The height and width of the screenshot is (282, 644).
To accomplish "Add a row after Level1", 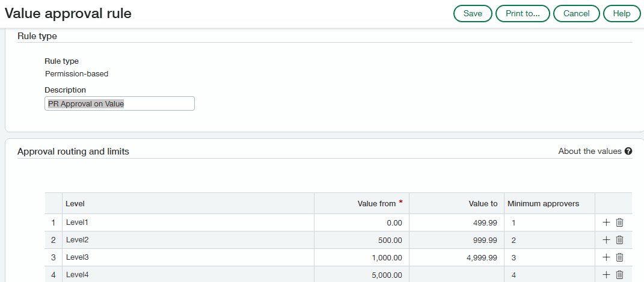I will [x=606, y=222].
